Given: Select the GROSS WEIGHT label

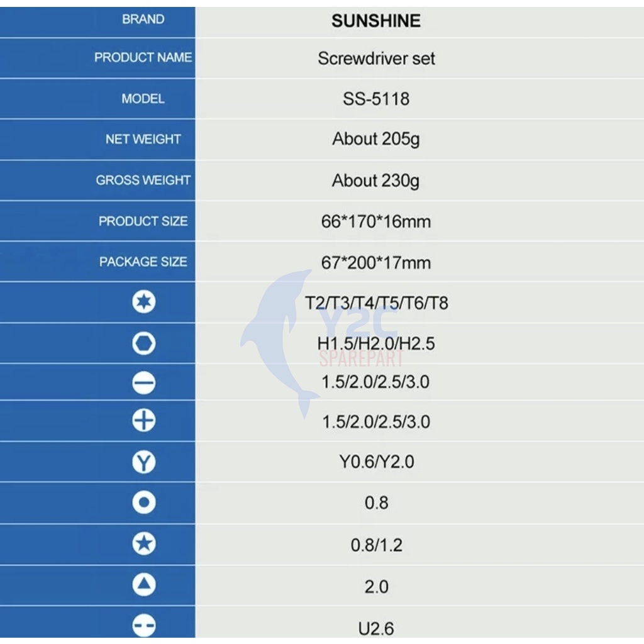Looking at the screenshot, I should point(143,180).
